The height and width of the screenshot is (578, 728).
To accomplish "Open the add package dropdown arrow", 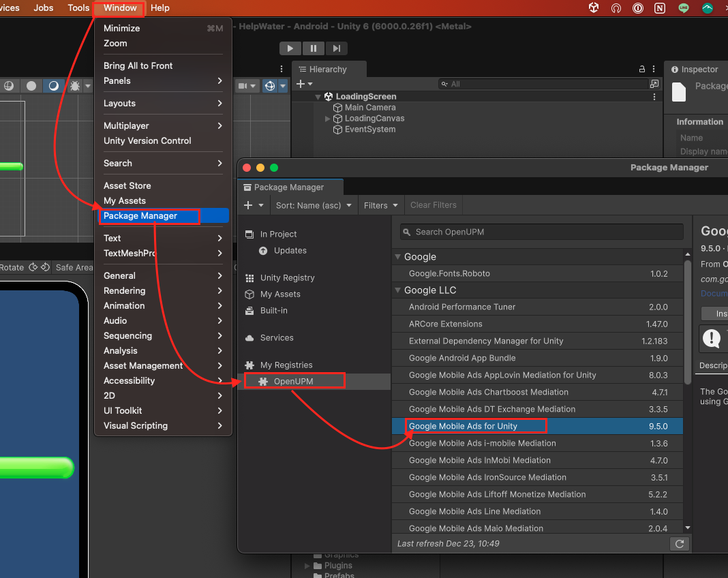I will [261, 205].
